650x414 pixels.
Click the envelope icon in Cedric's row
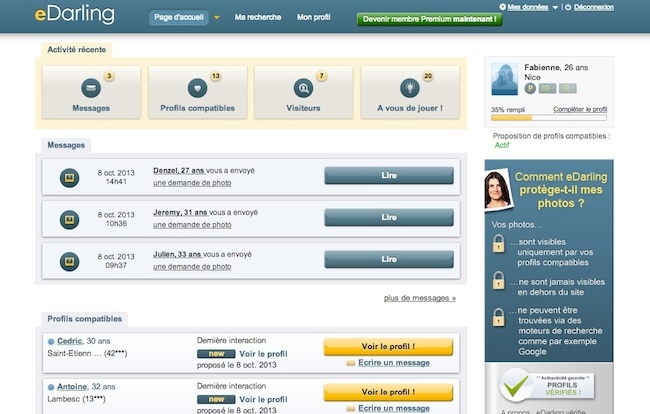[351, 363]
